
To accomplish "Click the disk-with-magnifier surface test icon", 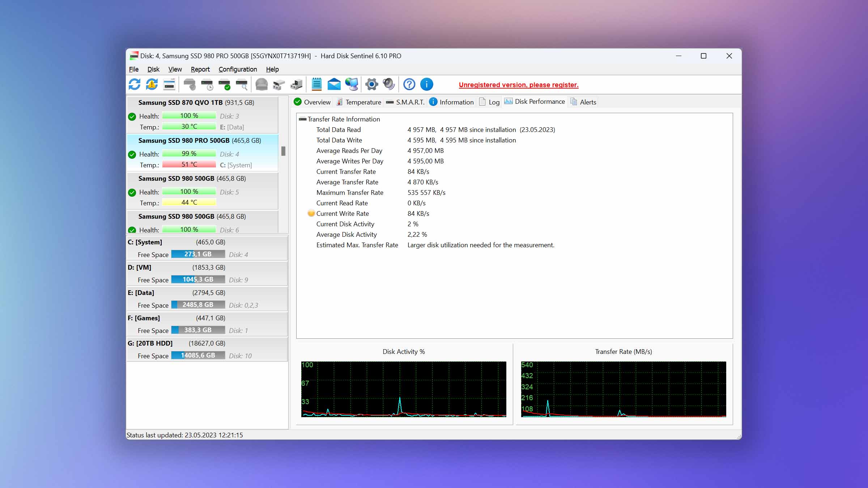I will [x=242, y=85].
